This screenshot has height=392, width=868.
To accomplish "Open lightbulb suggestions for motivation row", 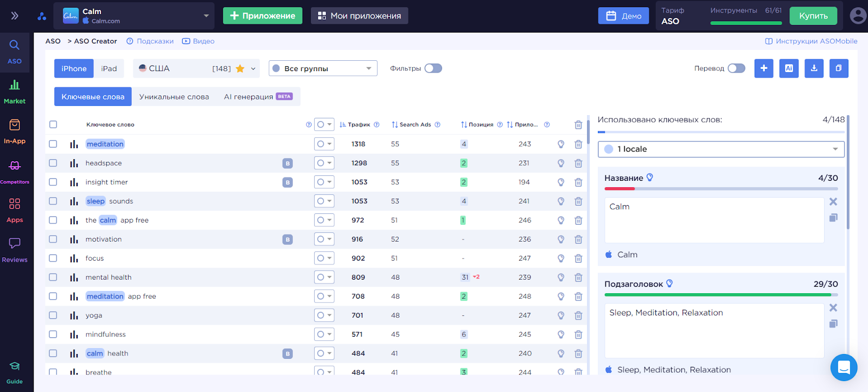I will 561,239.
